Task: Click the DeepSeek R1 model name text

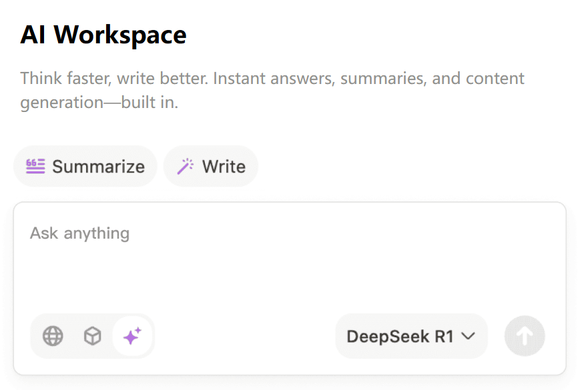Action: [400, 337]
